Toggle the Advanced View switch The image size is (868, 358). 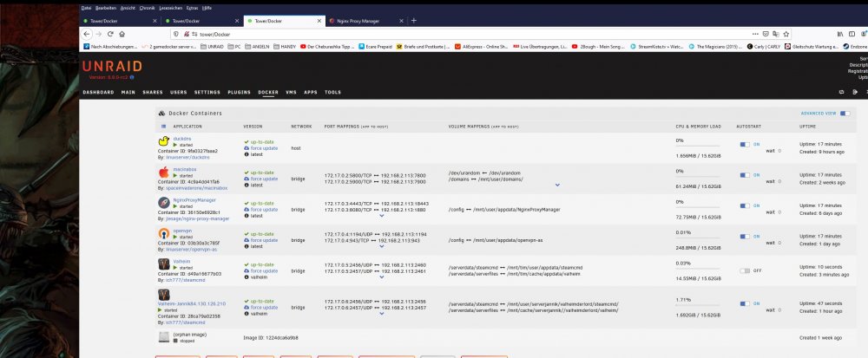click(845, 114)
